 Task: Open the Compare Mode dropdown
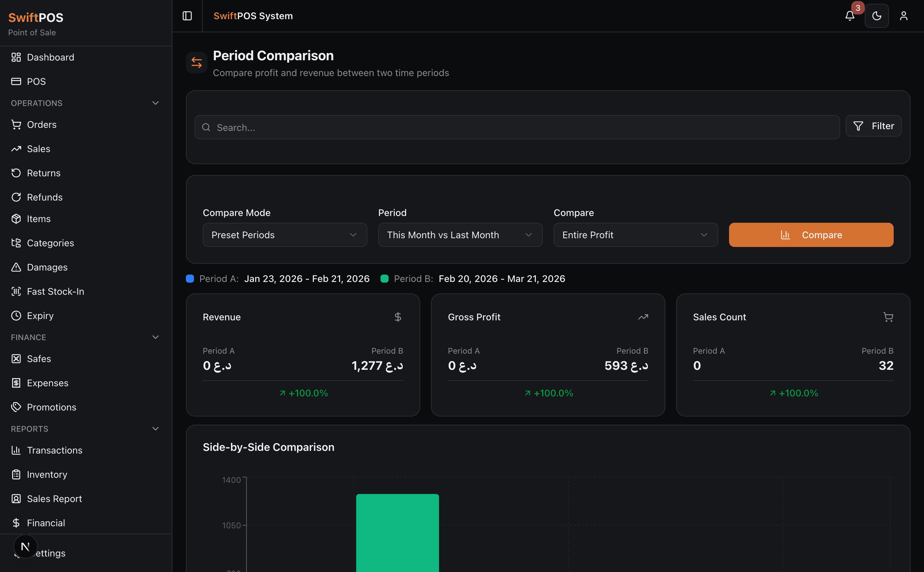pyautogui.click(x=285, y=235)
